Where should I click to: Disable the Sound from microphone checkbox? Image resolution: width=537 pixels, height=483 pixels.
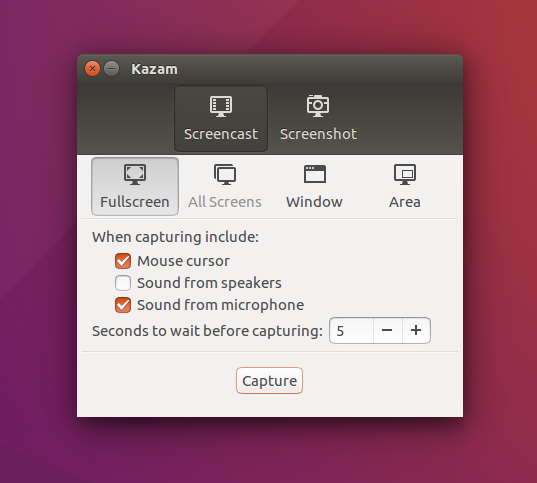click(x=123, y=305)
